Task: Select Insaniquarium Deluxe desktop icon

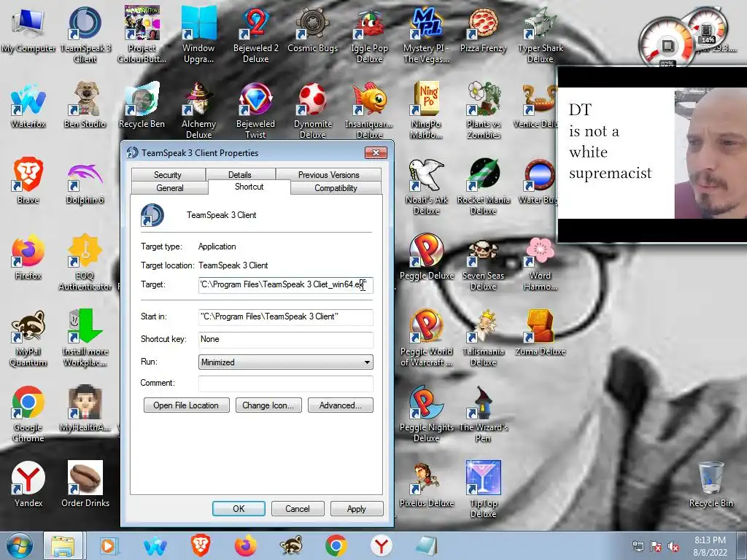Action: [x=370, y=111]
